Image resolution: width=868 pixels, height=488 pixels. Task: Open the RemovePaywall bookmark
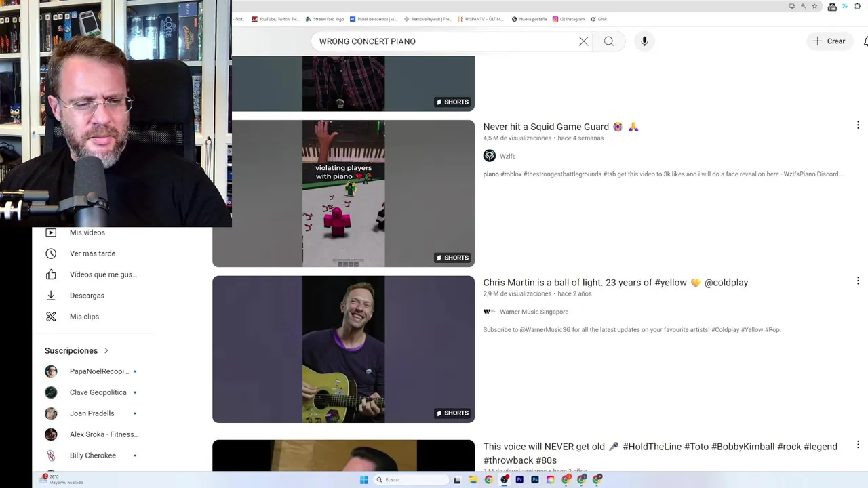427,19
